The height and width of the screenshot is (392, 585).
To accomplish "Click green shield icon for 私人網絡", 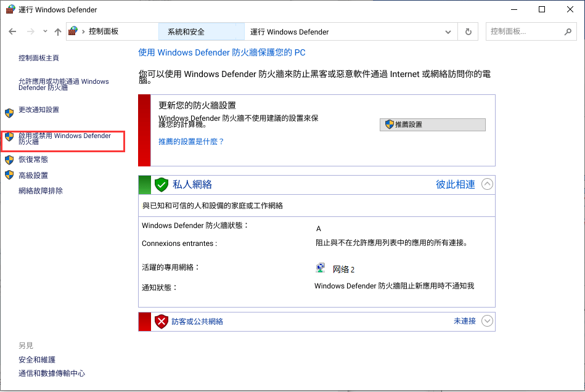I will 161,184.
